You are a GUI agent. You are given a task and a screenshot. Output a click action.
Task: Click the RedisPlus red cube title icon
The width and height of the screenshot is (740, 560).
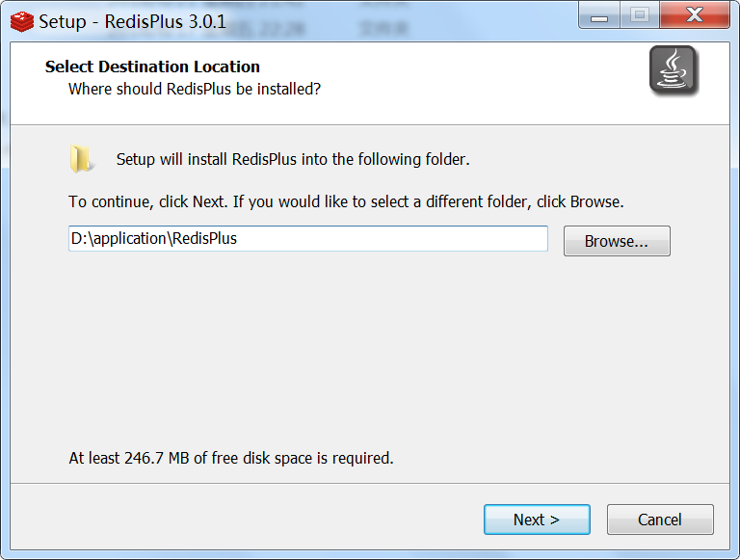point(22,22)
